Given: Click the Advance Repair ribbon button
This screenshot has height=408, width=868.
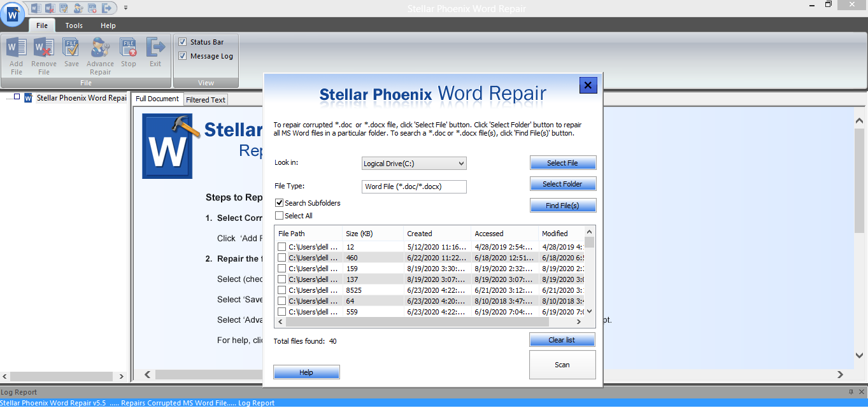Looking at the screenshot, I should point(100,56).
